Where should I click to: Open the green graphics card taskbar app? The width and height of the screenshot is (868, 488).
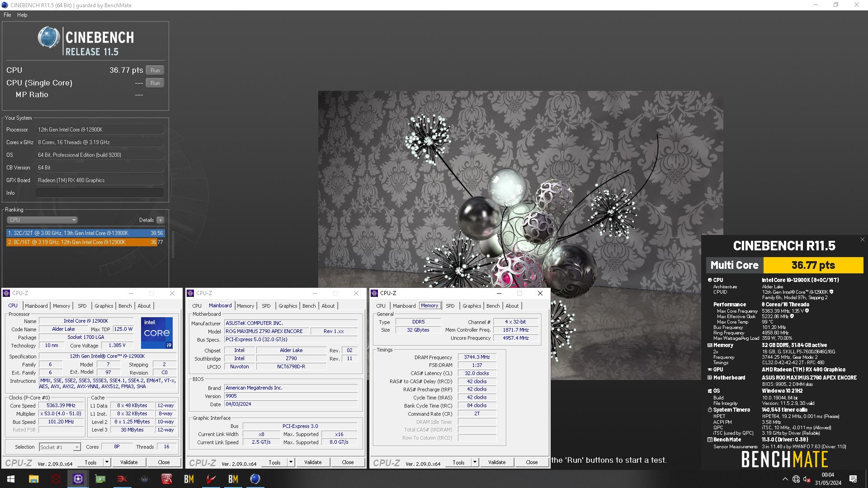click(x=100, y=479)
